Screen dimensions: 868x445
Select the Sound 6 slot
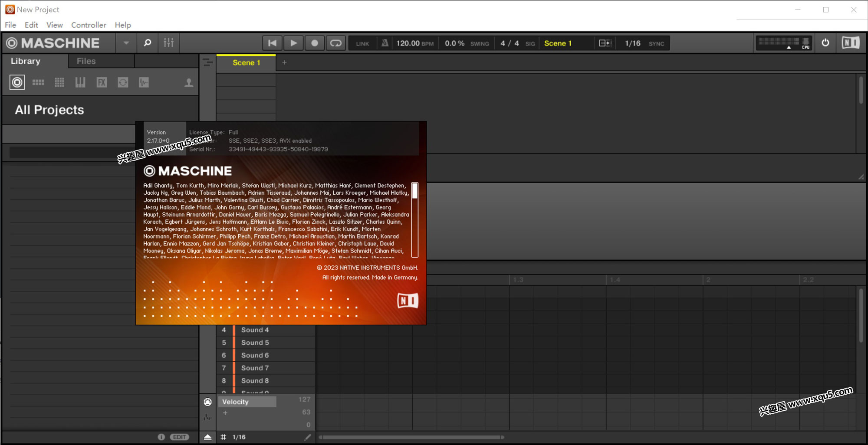point(266,355)
